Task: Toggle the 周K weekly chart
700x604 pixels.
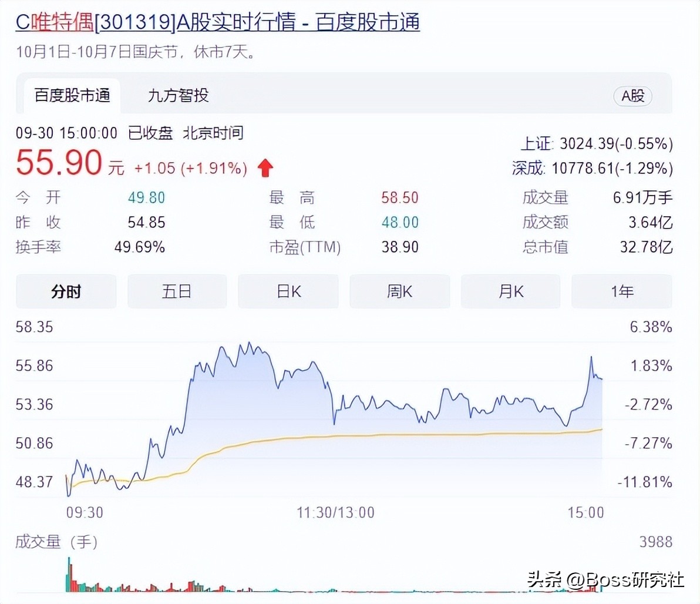Action: tap(399, 291)
